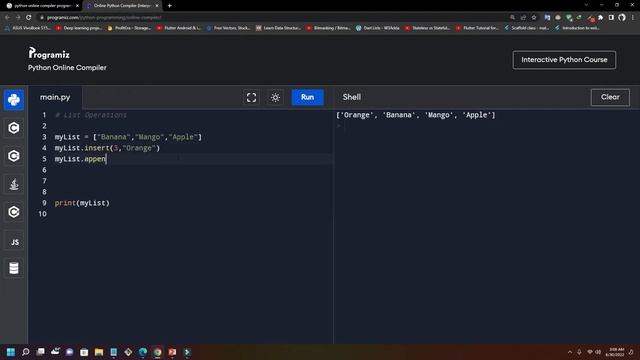Click the '# List Operations' comment line
Image resolution: width=640 pixels, height=360 pixels.
click(91, 115)
